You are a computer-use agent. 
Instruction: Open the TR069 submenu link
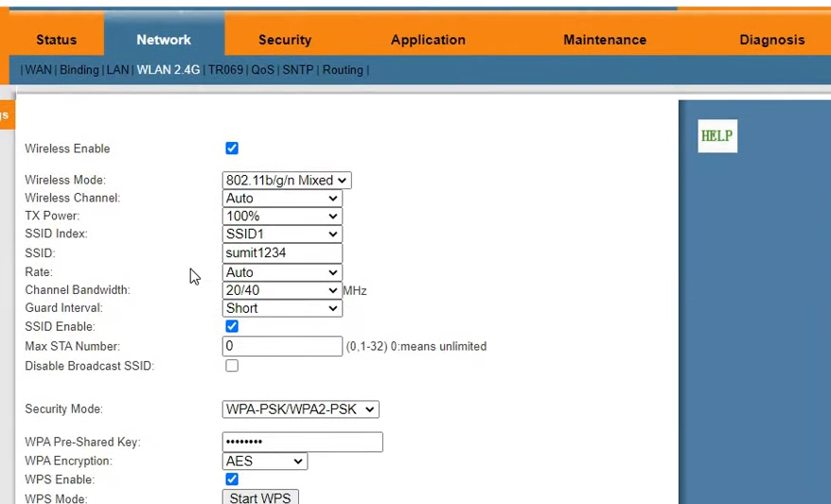[226, 70]
